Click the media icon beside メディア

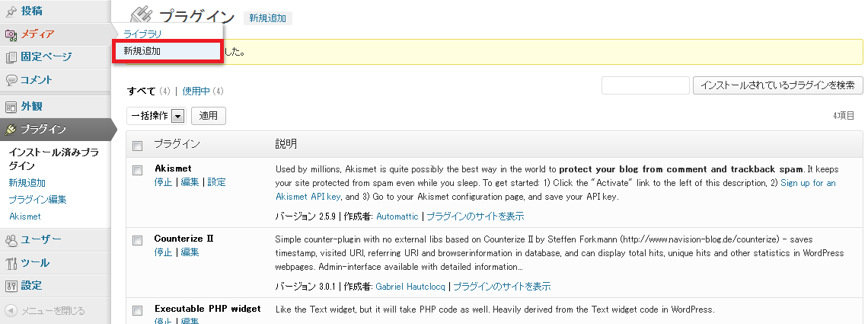[x=11, y=34]
